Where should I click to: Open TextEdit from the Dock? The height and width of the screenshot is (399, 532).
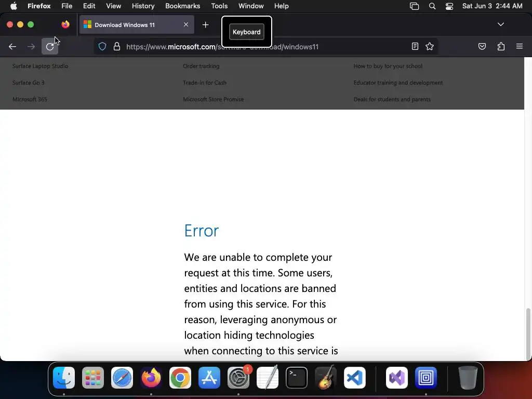click(x=268, y=378)
